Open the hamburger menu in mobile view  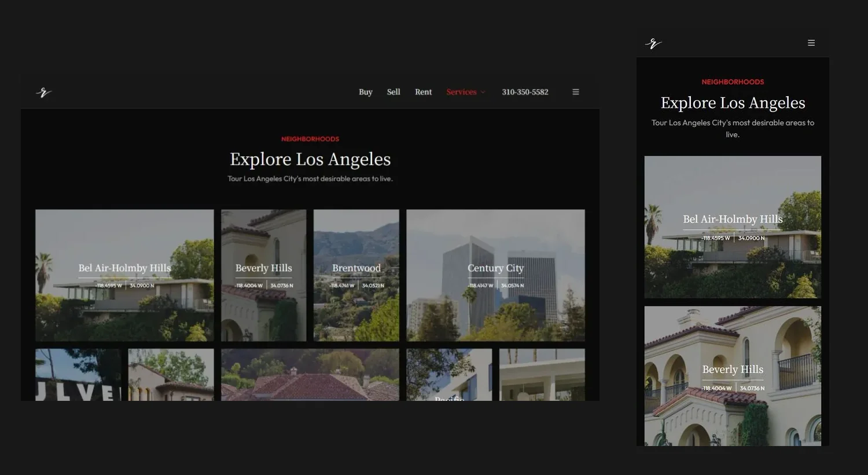pyautogui.click(x=811, y=43)
